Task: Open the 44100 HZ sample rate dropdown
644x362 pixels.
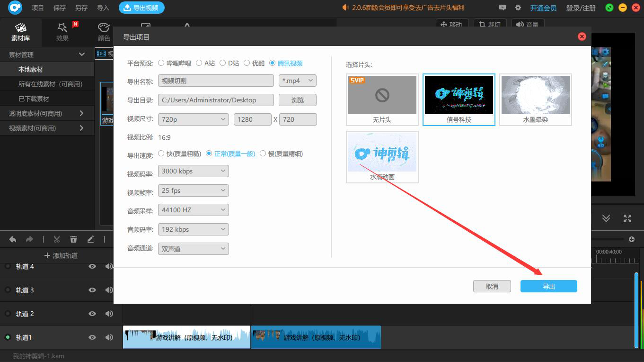Action: tap(193, 210)
